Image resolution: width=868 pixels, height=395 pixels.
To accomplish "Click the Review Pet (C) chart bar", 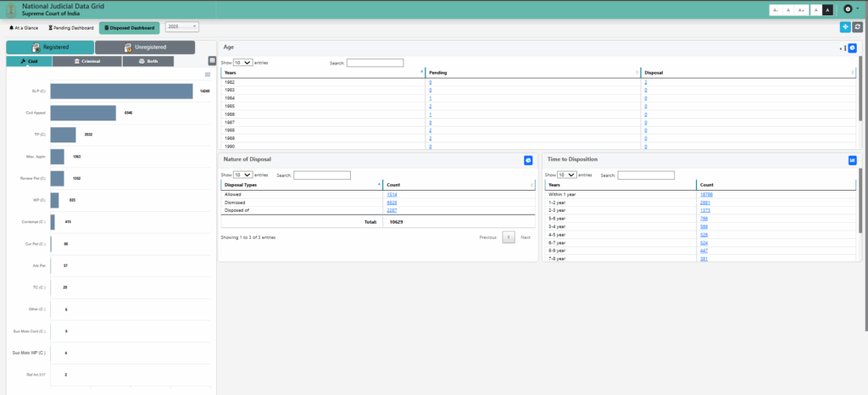I will tap(57, 178).
